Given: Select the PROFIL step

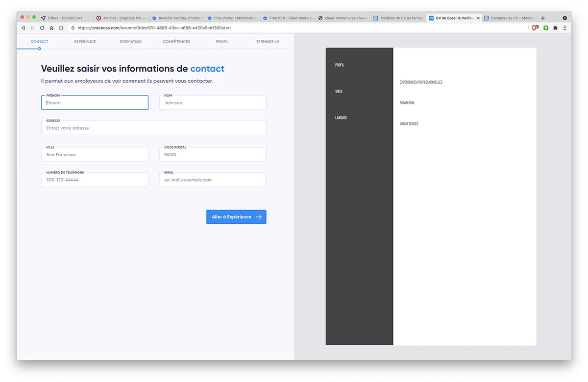Looking at the screenshot, I should [222, 42].
